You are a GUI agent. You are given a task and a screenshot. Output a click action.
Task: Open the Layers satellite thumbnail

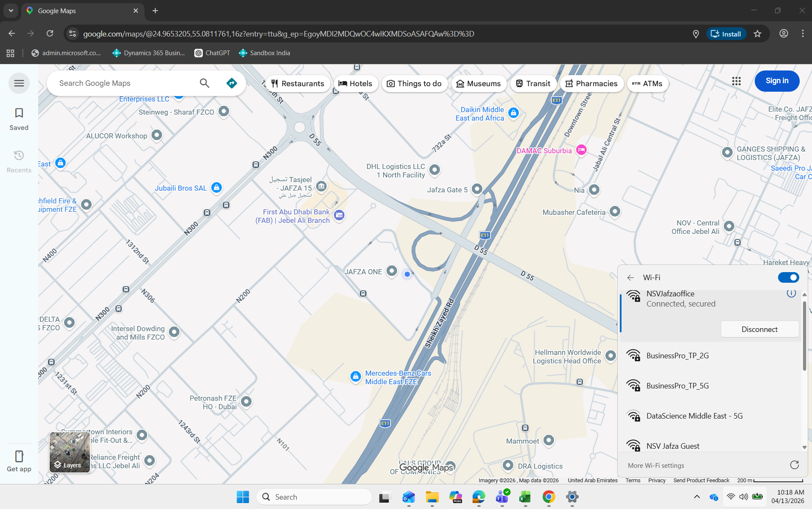[x=70, y=452]
